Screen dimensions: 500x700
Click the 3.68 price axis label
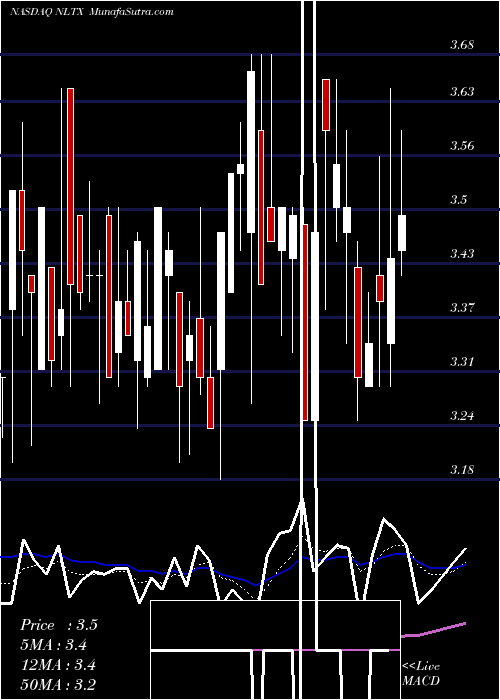(462, 45)
